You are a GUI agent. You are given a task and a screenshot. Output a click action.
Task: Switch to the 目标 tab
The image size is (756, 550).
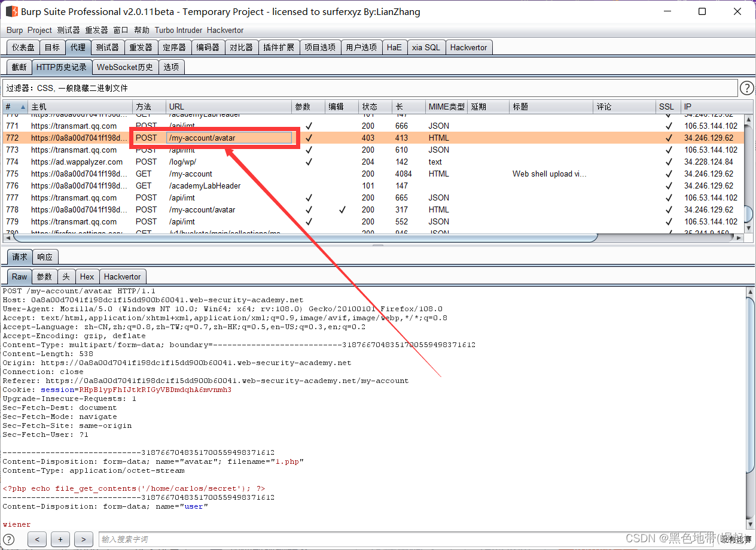52,47
